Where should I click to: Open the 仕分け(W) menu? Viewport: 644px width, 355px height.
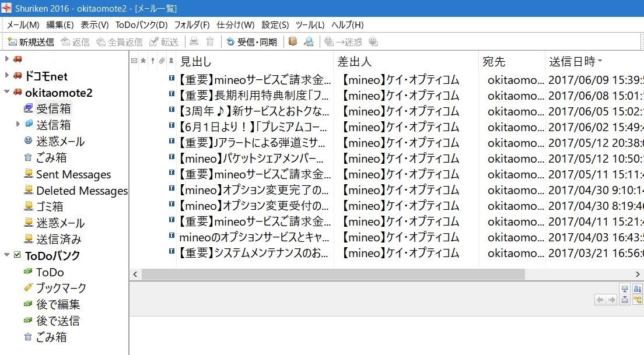coord(235,25)
